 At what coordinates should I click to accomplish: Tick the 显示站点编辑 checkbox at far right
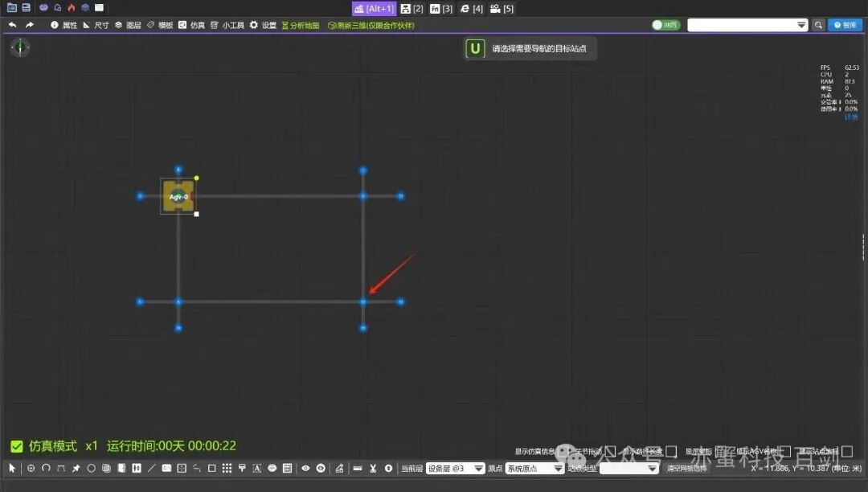tap(847, 452)
